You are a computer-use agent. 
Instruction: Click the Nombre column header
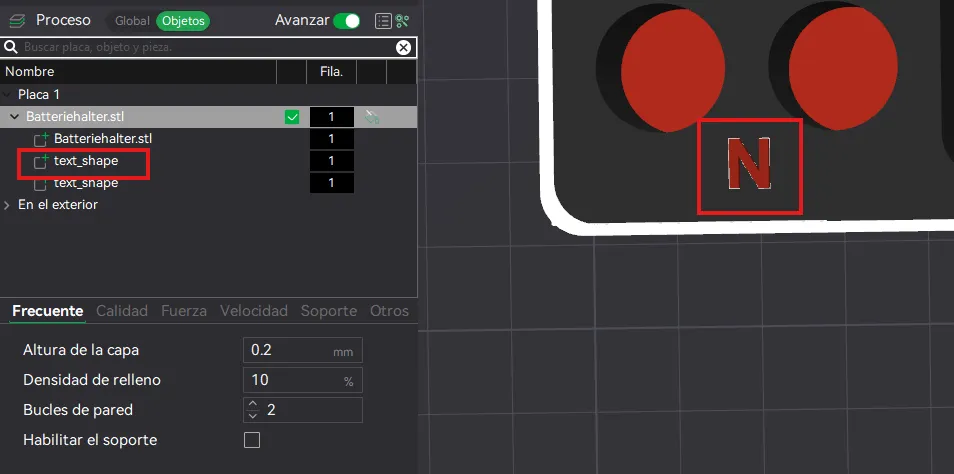29,72
